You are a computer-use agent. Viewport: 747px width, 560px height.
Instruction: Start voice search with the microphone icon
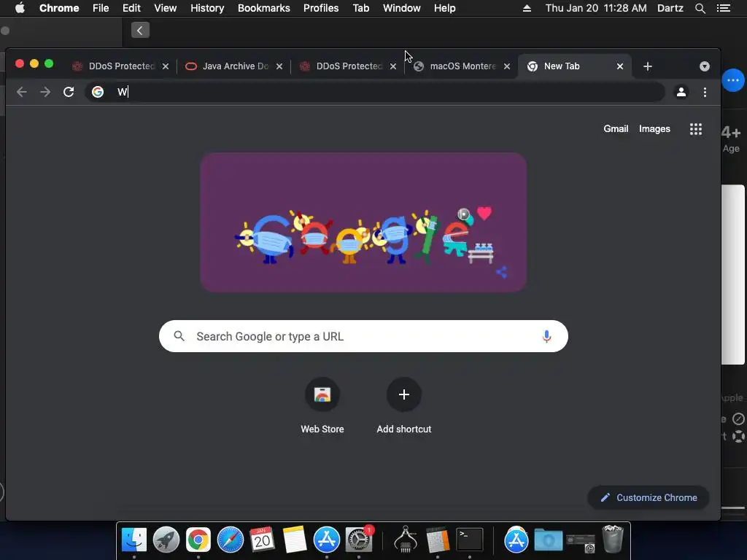546,336
